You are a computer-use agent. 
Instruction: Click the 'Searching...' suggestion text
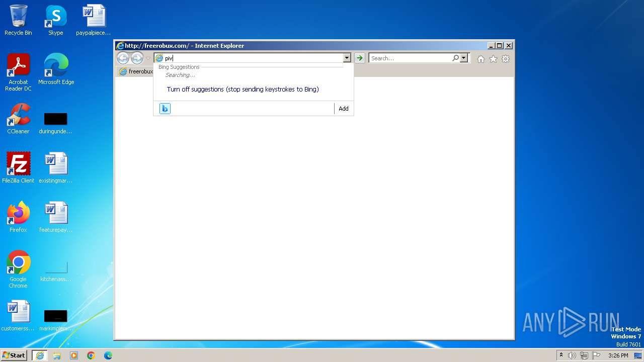coord(180,75)
